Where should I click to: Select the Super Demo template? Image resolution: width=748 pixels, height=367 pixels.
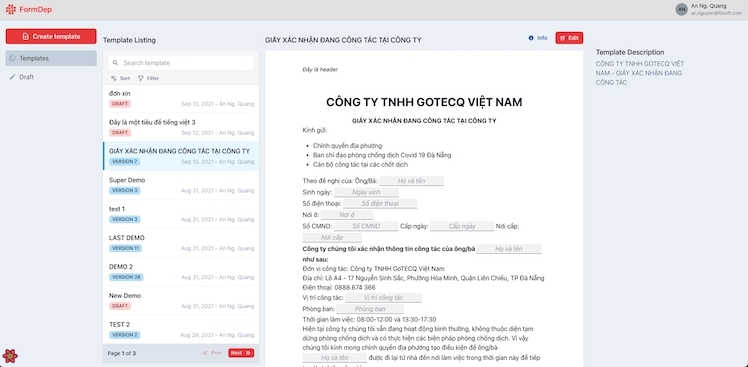point(181,185)
